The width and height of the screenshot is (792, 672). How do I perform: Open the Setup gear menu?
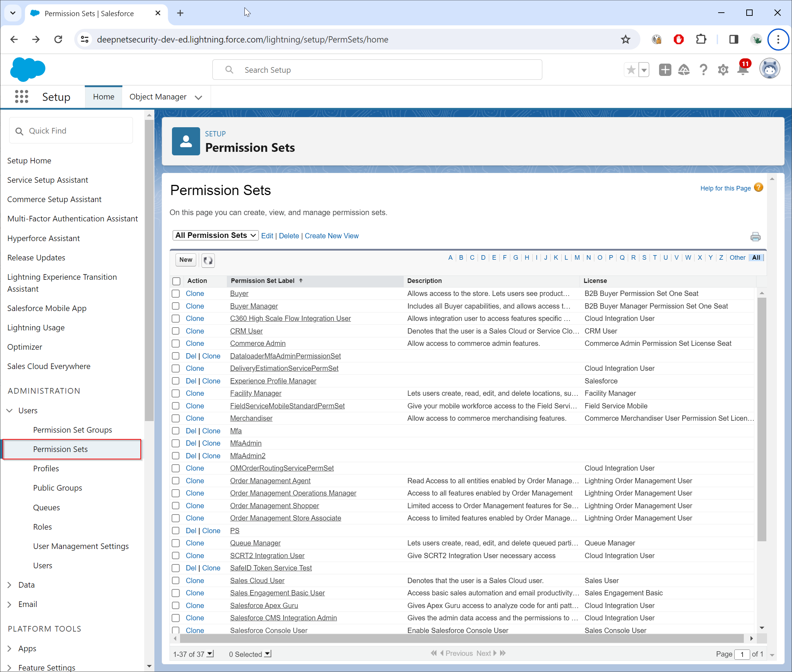click(x=723, y=70)
